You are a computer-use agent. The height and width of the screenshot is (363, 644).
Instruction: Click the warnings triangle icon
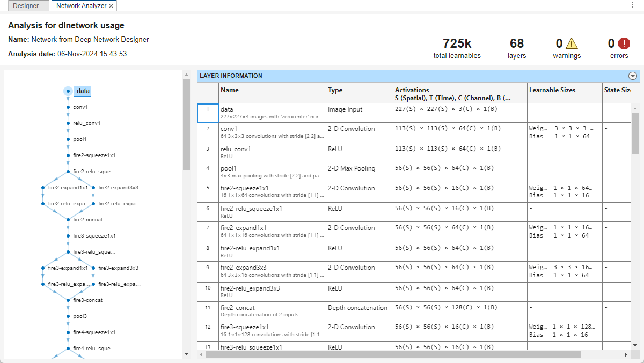point(572,43)
